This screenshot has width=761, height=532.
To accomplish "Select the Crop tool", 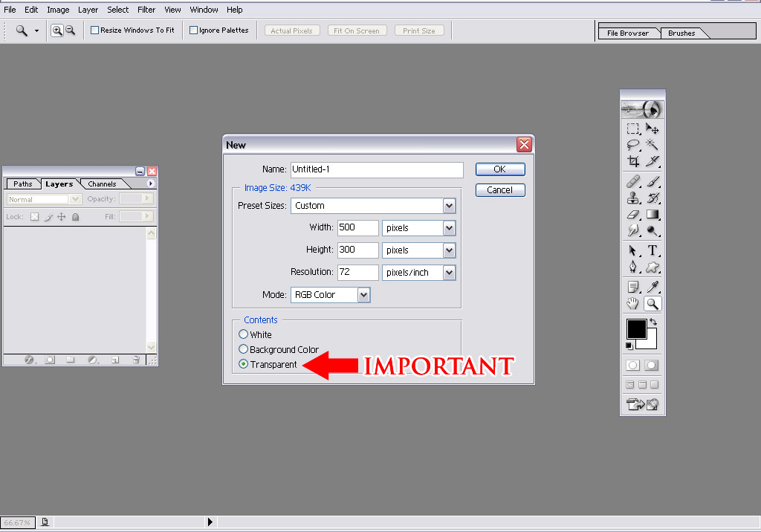I will [633, 160].
